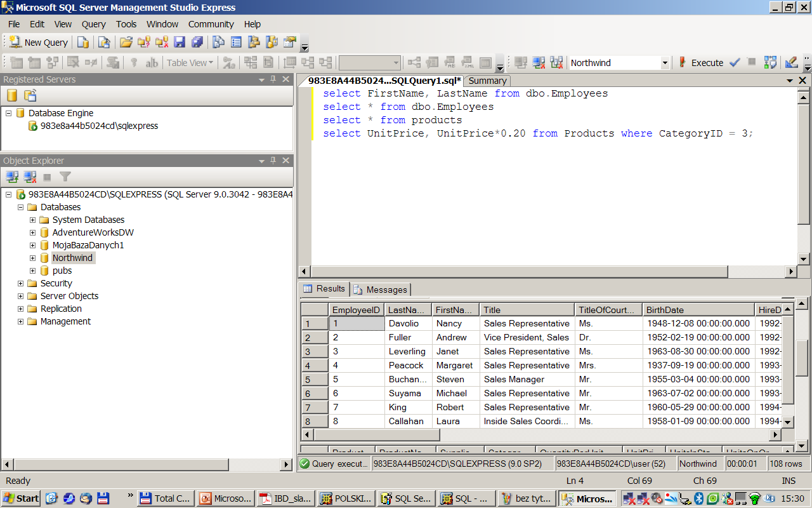
Task: Click the BirthDate column header
Action: pos(698,310)
